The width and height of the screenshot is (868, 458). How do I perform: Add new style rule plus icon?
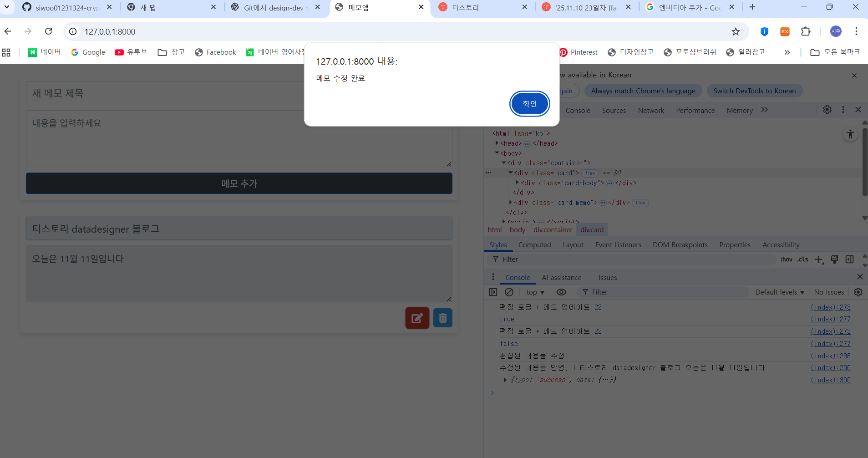[818, 260]
